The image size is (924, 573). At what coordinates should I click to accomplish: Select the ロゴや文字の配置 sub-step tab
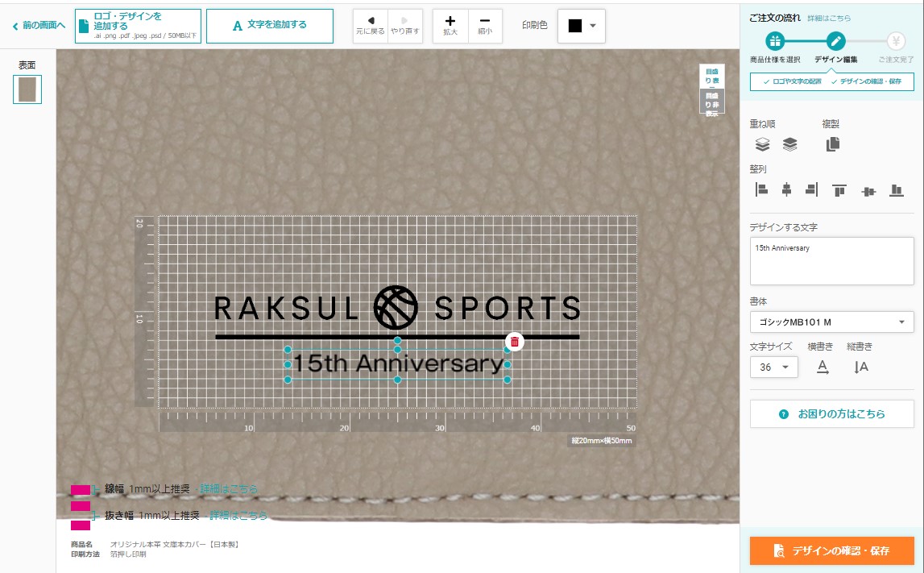(792, 81)
